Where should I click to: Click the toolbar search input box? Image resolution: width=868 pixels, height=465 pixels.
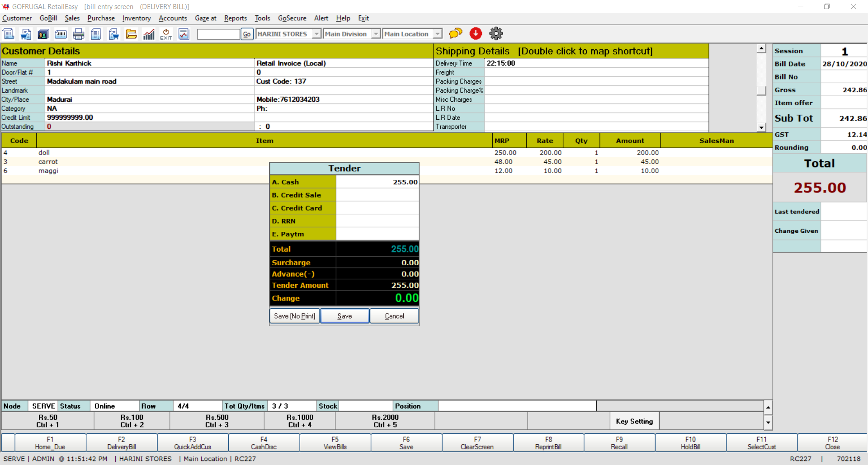(x=218, y=34)
